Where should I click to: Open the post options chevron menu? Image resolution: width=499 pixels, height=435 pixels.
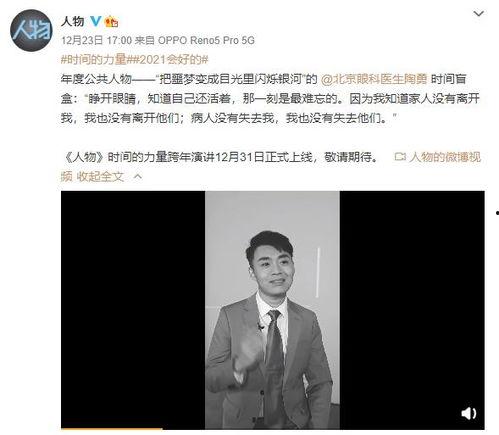pyautogui.click(x=479, y=14)
